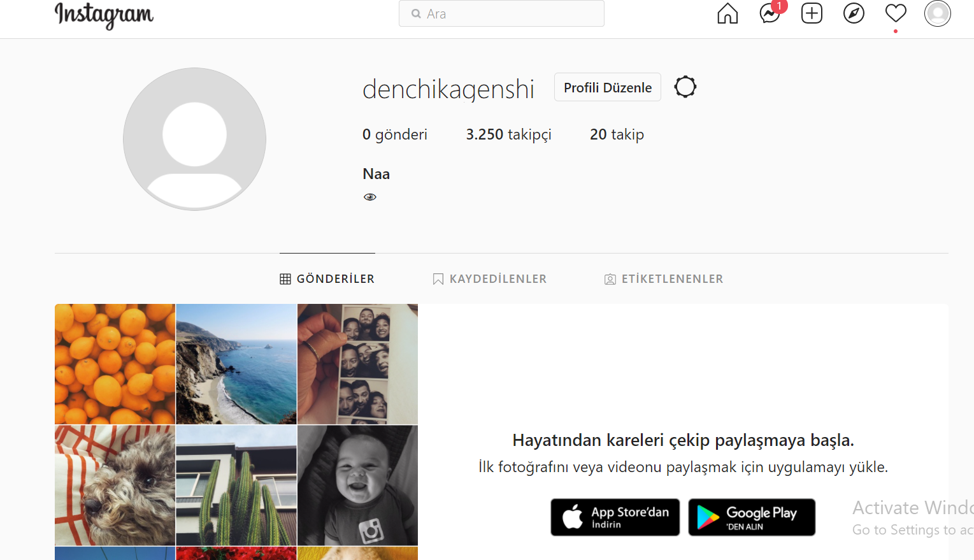
Task: Click the search magnifier icon
Action: pos(416,13)
